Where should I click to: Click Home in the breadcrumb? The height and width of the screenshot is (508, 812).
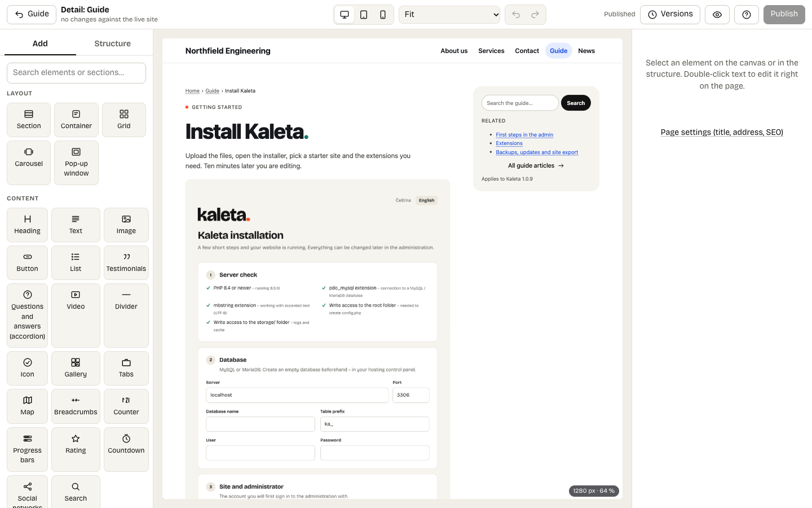(x=192, y=91)
